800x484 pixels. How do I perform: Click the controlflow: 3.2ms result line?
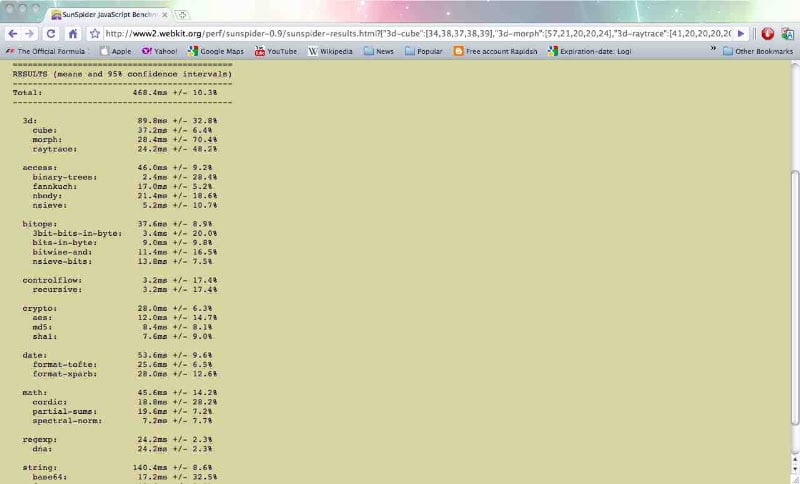click(x=120, y=281)
